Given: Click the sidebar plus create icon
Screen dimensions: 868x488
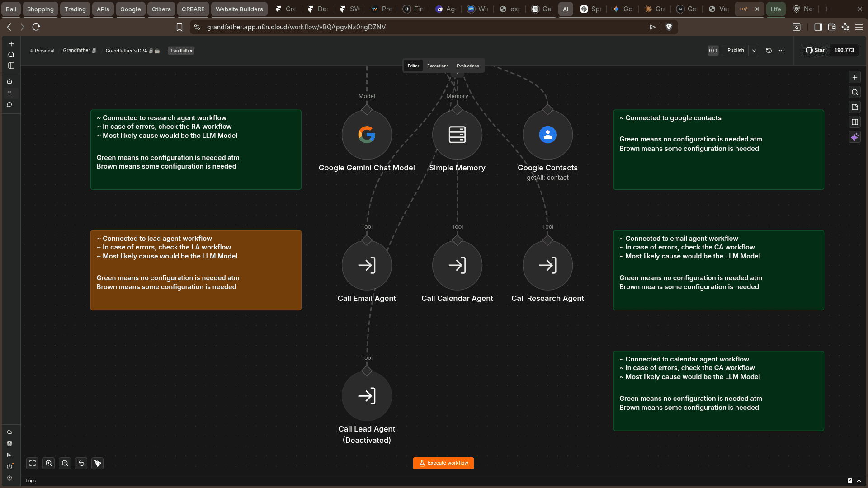Looking at the screenshot, I should tap(11, 44).
